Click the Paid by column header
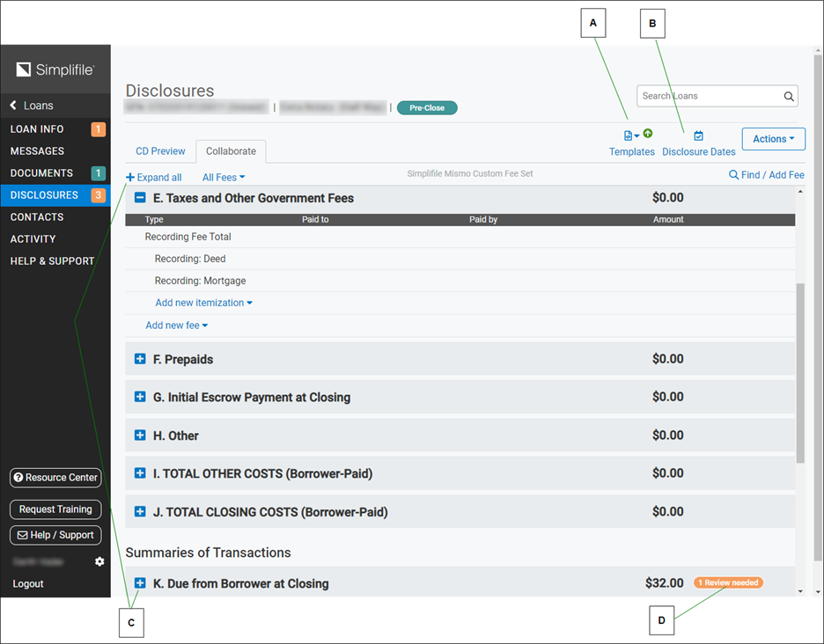The image size is (824, 644). [483, 220]
